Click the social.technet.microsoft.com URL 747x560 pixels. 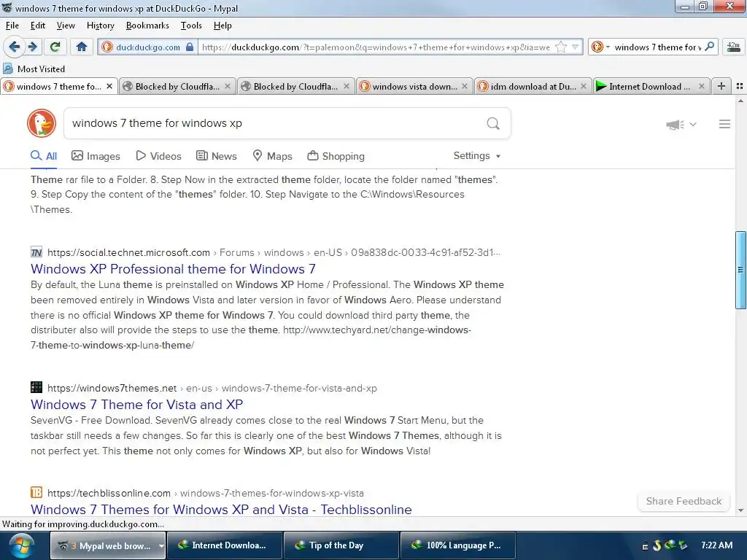pos(128,252)
